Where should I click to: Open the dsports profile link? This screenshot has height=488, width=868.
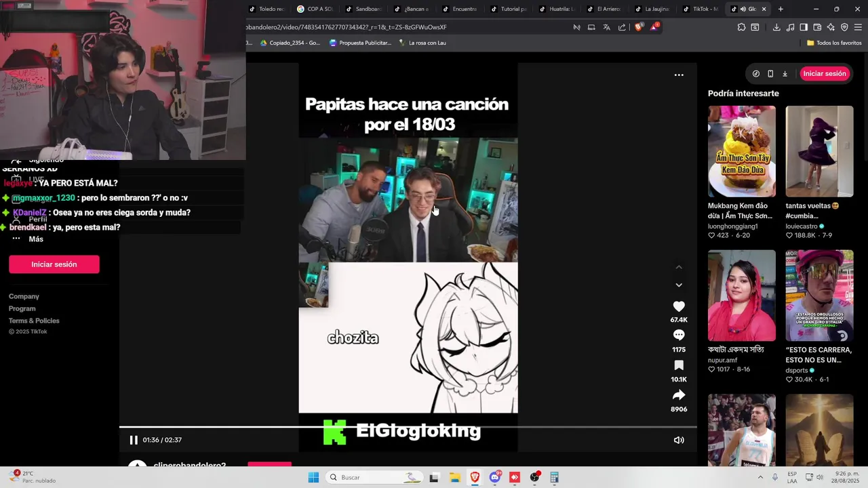point(797,371)
